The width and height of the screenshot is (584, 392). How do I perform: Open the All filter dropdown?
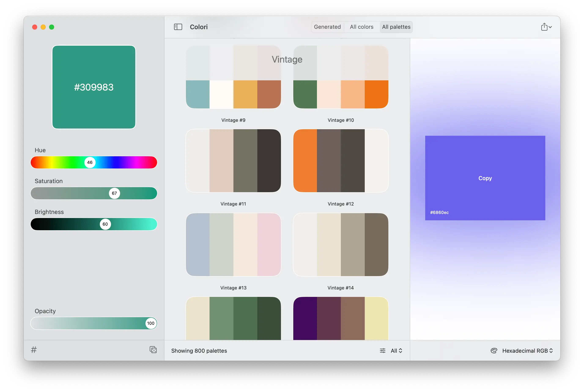pyautogui.click(x=396, y=351)
